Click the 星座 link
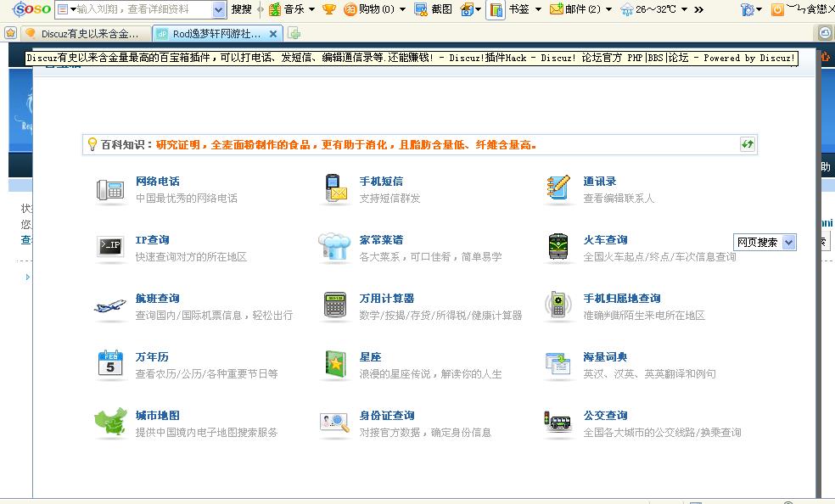 370,357
